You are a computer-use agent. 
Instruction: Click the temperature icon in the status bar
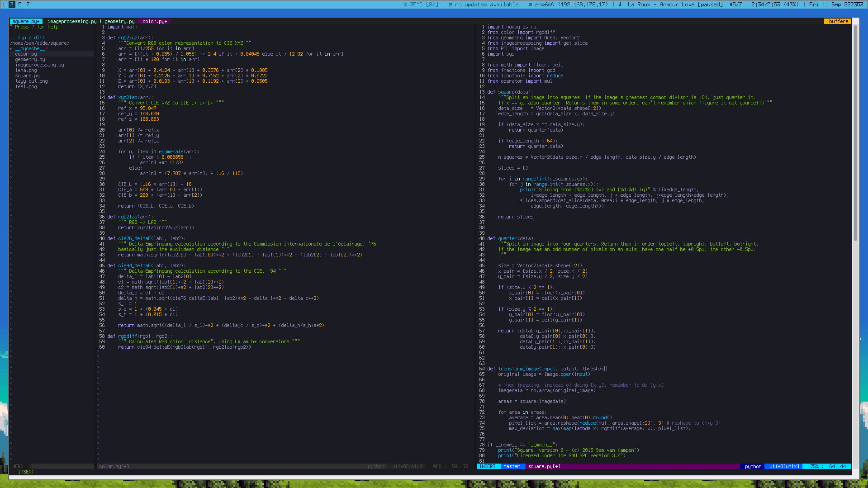[405, 5]
